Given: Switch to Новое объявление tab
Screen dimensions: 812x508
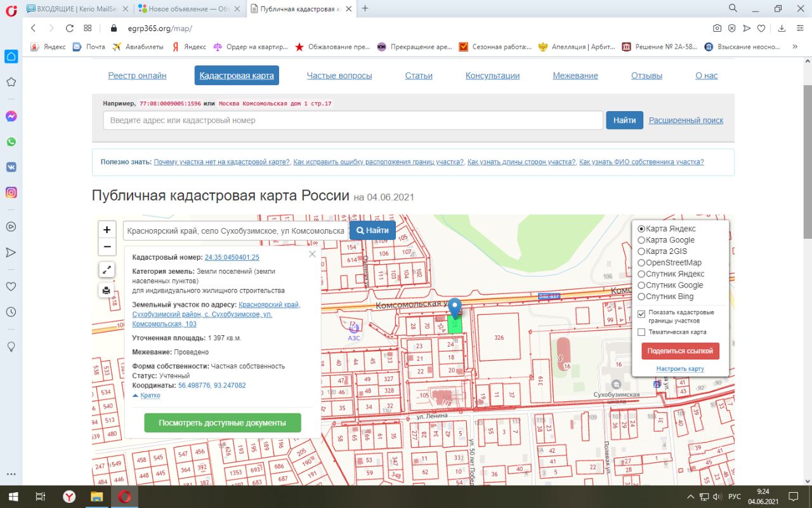Looking at the screenshot, I should point(189,8).
